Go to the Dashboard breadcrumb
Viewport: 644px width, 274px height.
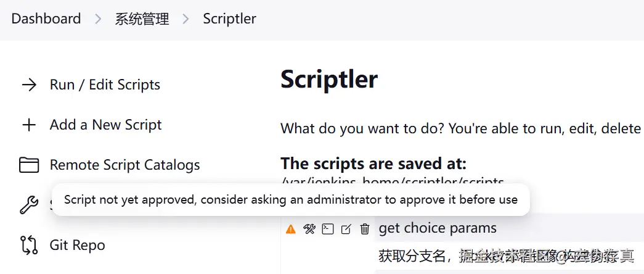pyautogui.click(x=46, y=19)
